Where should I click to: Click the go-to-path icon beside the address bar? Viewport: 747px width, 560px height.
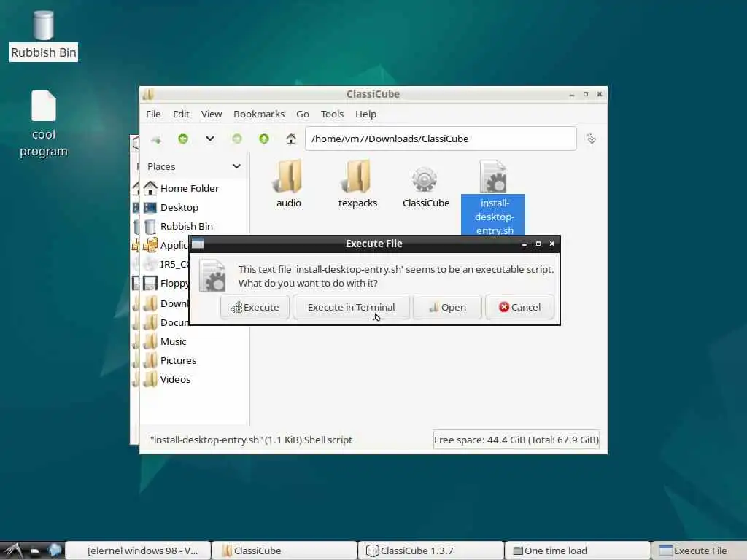pyautogui.click(x=591, y=139)
